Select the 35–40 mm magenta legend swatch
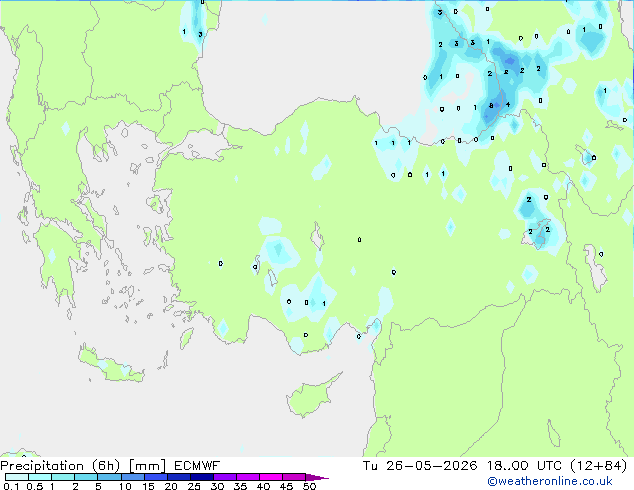The height and width of the screenshot is (490, 634). pos(248,477)
